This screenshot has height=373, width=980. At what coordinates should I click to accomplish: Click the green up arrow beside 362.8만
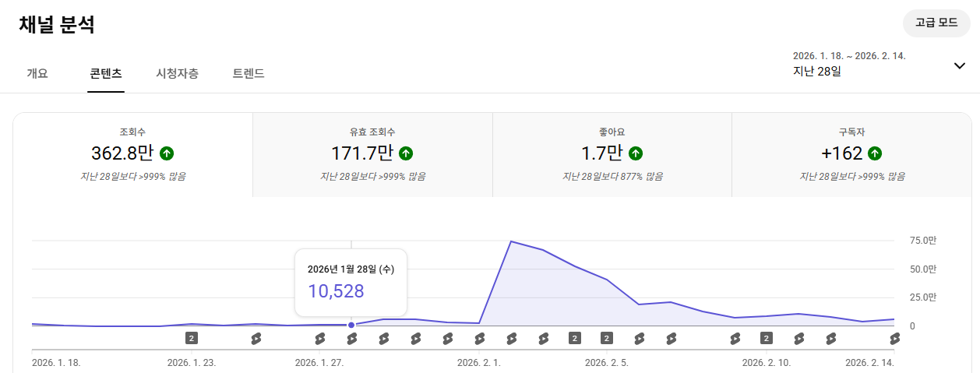point(167,153)
